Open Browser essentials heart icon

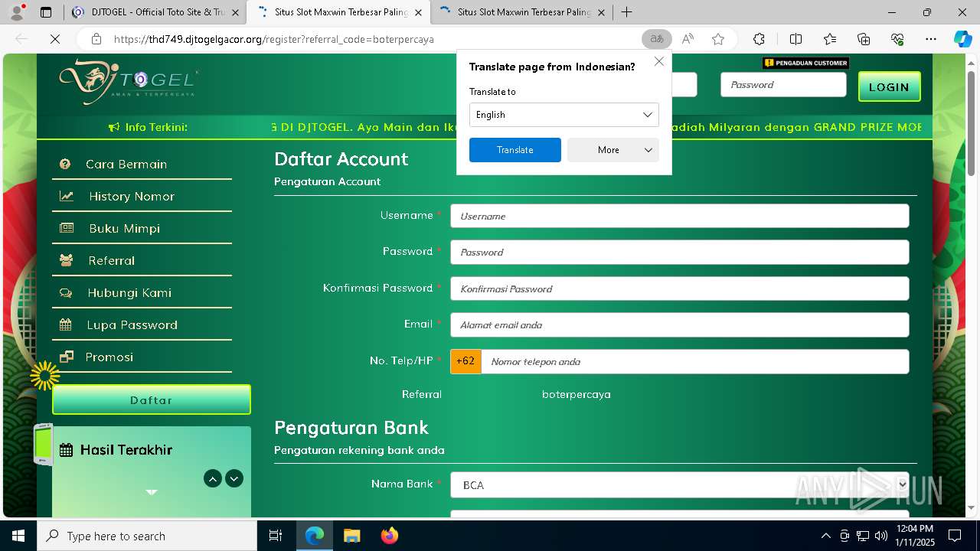(897, 39)
